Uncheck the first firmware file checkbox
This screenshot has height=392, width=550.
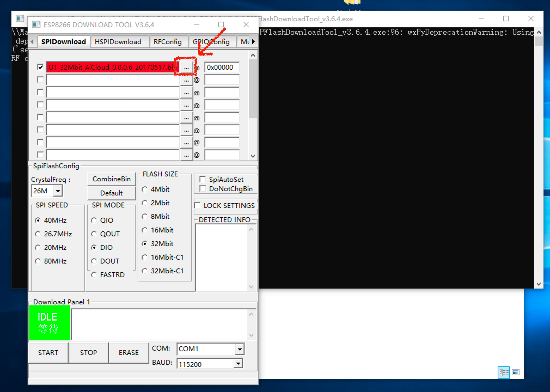pos(40,67)
